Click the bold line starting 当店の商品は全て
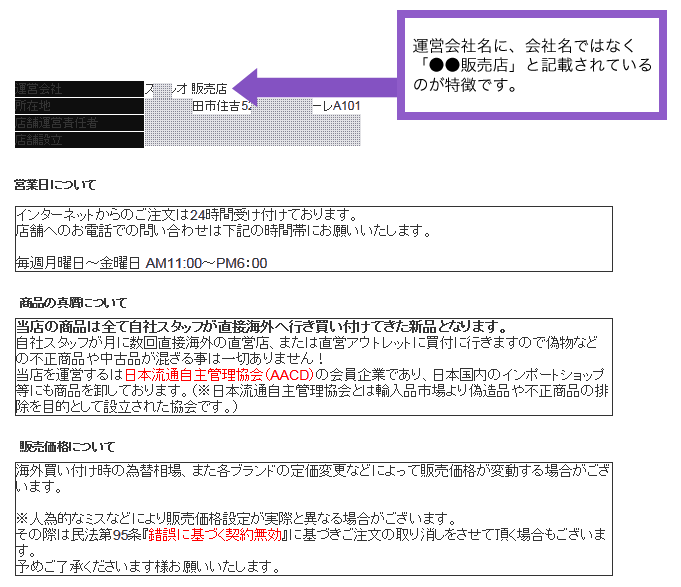This screenshot has width=681, height=587. point(262,326)
